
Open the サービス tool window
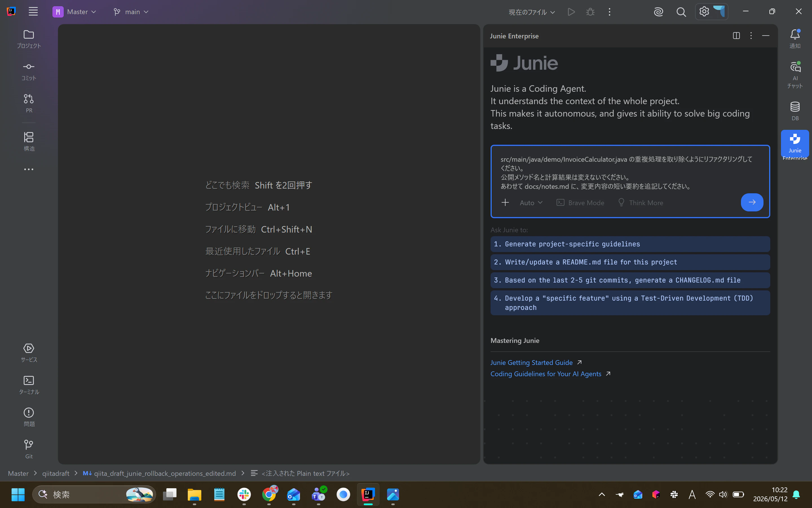tap(29, 353)
